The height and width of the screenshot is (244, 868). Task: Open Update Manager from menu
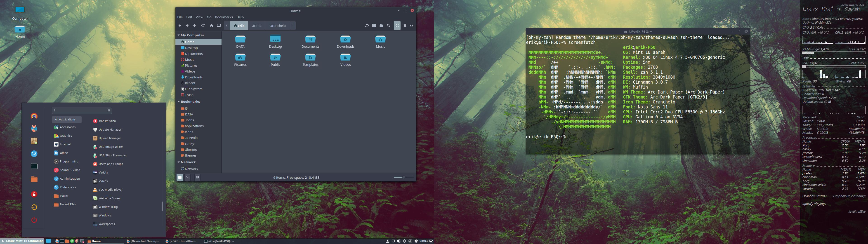(x=107, y=130)
